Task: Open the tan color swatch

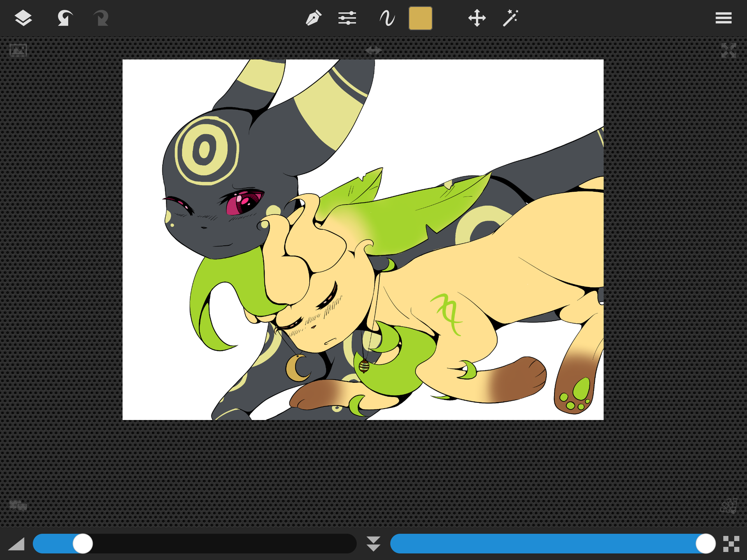Action: [x=421, y=18]
